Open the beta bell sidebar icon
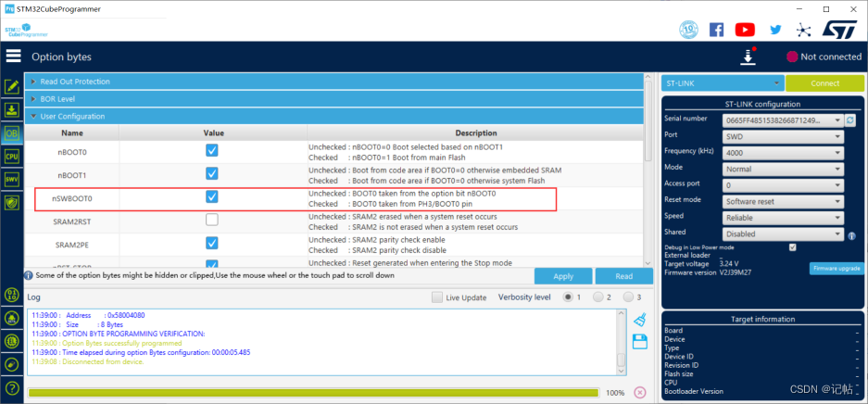Screen dimensions: 868x404 click(12, 318)
